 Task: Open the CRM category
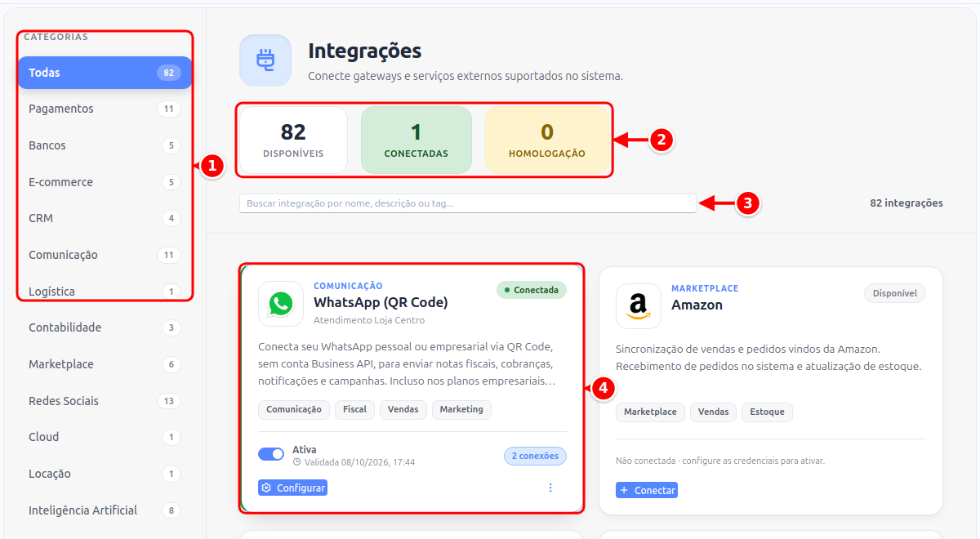(105, 218)
